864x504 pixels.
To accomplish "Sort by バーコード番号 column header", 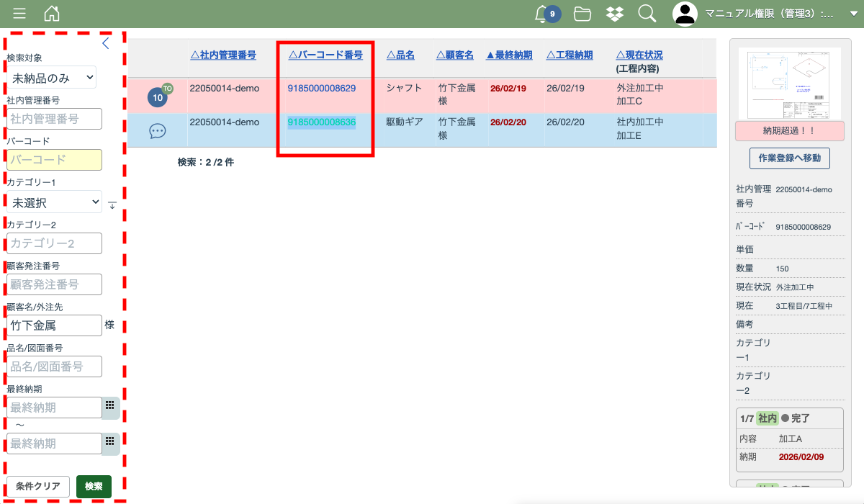I will pyautogui.click(x=325, y=55).
